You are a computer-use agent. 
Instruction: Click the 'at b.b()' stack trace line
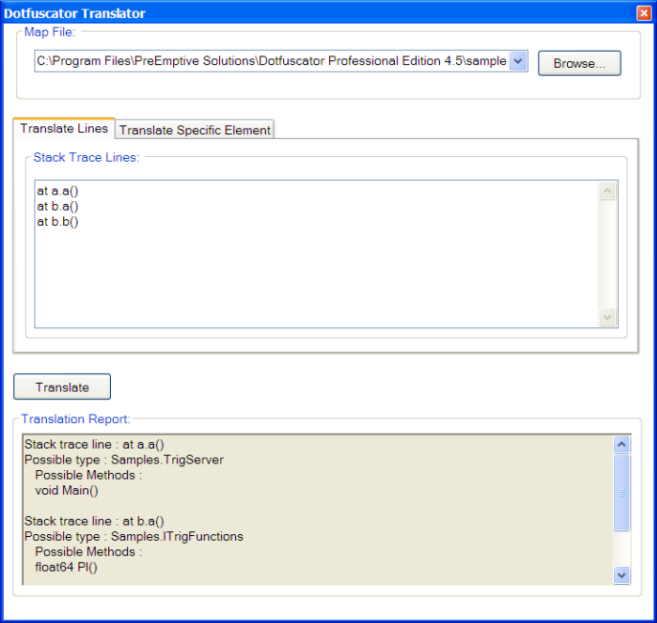pos(57,221)
